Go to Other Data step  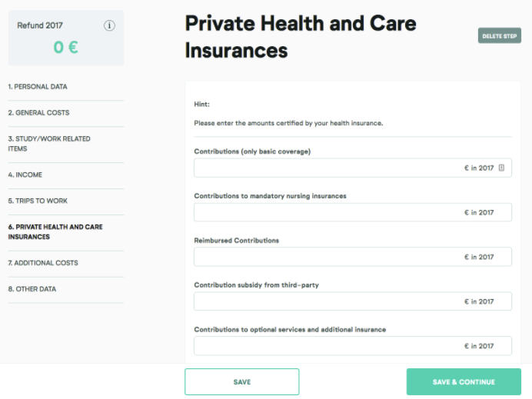32,289
